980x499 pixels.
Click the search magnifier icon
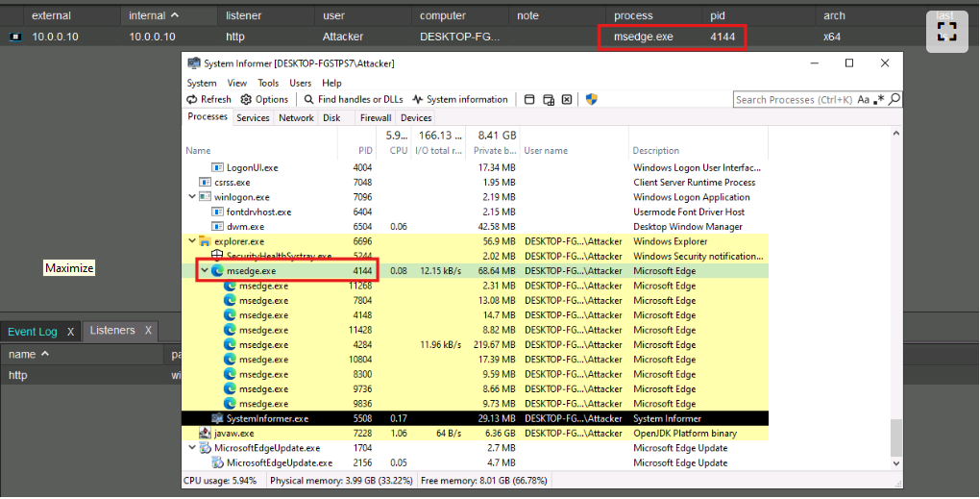point(894,99)
